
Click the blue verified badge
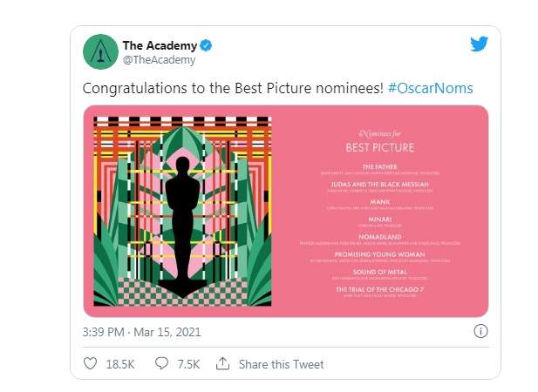(208, 45)
